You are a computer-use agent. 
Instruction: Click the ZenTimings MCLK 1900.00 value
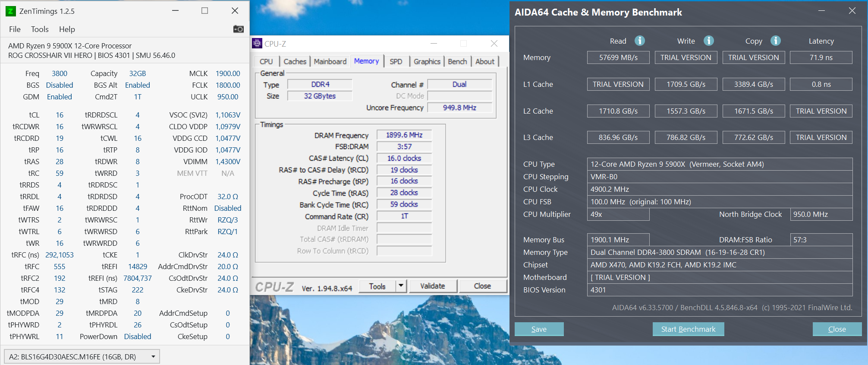click(228, 73)
